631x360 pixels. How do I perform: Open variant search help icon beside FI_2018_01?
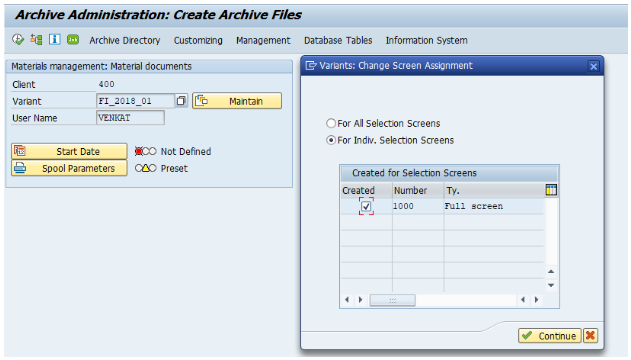point(181,101)
